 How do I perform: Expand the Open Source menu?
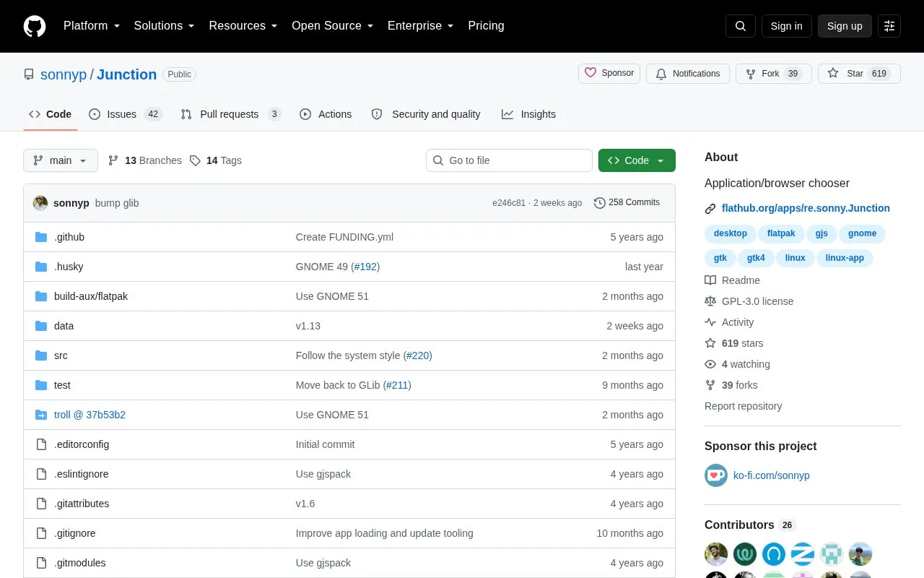[x=333, y=26]
